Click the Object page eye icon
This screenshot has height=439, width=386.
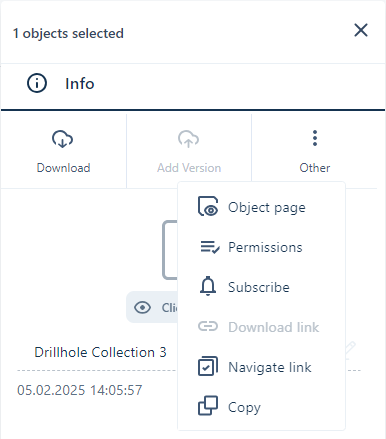(208, 207)
